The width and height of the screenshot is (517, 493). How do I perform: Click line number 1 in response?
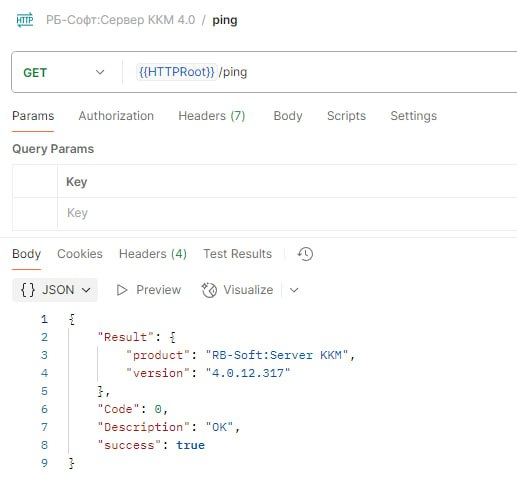(44, 319)
